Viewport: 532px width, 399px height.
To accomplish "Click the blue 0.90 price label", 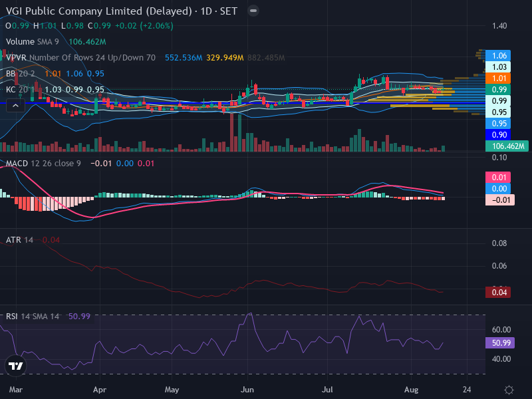I will click(x=498, y=135).
